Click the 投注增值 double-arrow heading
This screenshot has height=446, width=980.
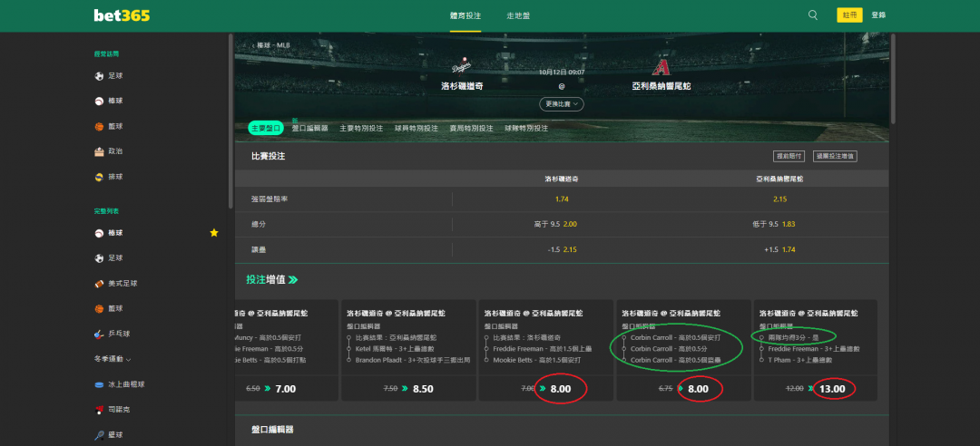272,280
